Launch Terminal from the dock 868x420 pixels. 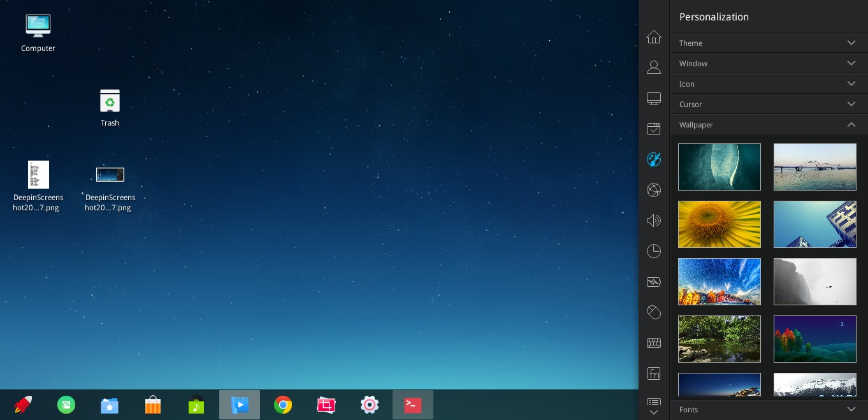coord(412,405)
